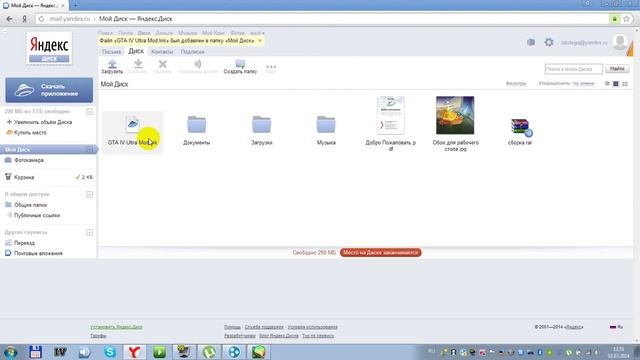Click the user avatar picture
640x360 pixels.
coord(620,42)
